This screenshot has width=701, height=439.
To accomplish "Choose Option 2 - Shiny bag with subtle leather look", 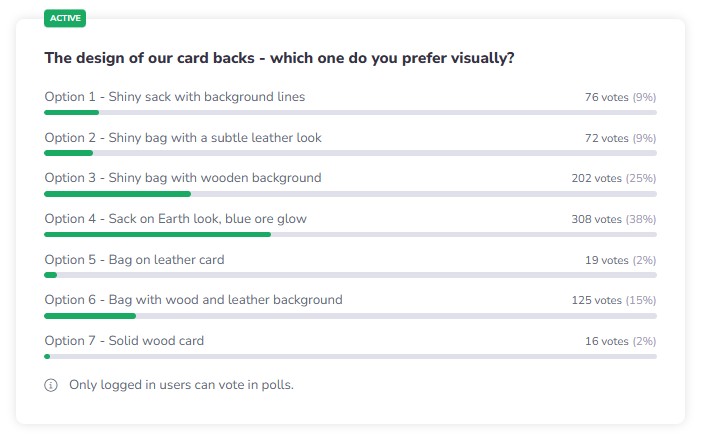I will [183, 137].
